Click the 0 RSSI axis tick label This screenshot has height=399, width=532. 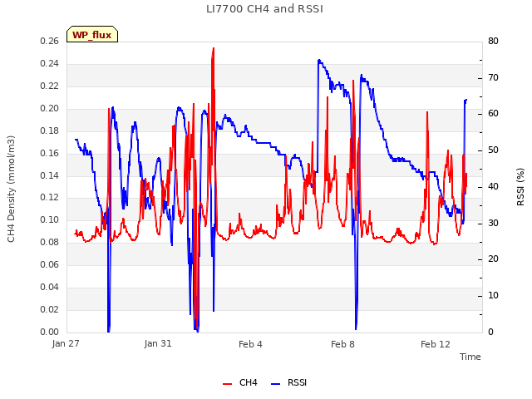click(x=490, y=332)
